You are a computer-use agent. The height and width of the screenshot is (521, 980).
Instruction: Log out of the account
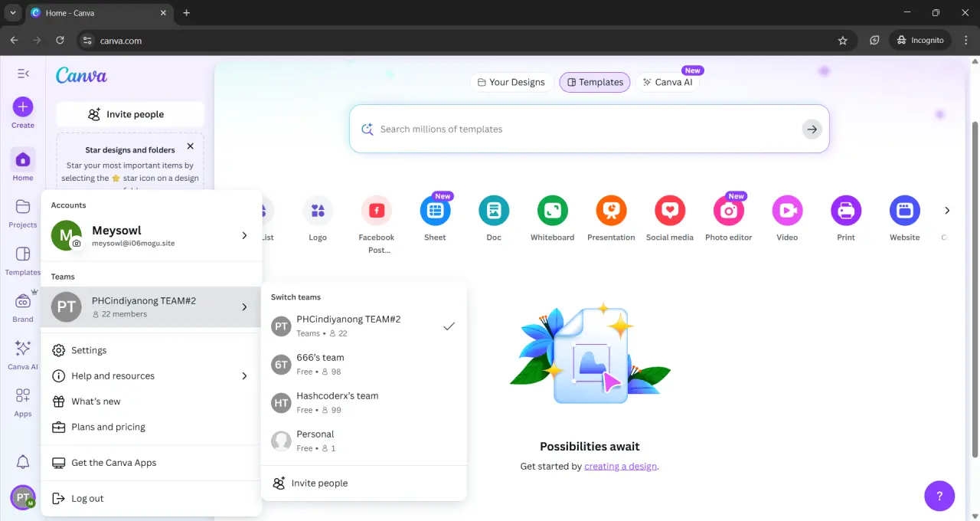[151, 499]
